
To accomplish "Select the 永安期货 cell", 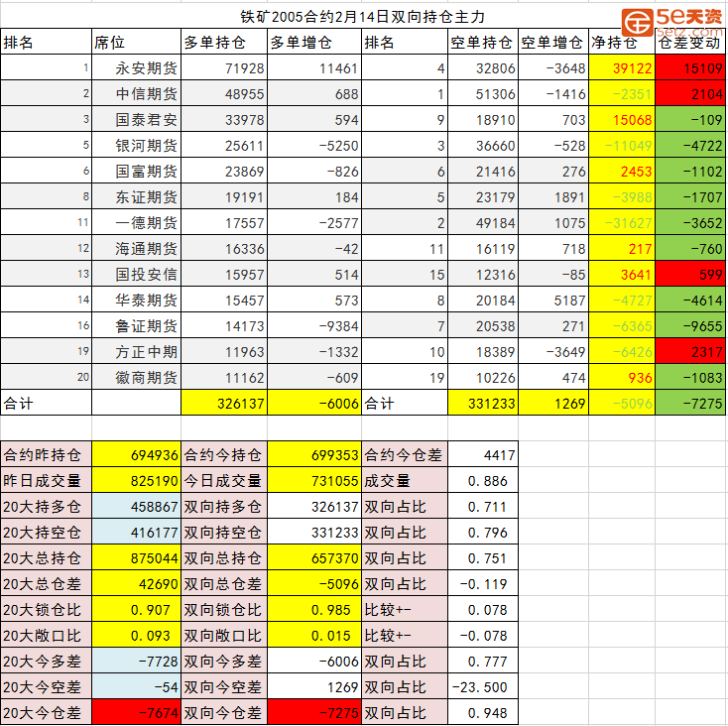I will [135, 68].
